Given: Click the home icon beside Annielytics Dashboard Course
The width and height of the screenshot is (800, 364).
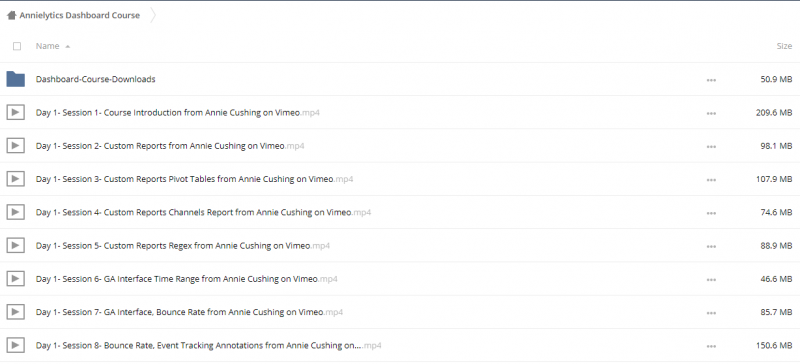Looking at the screenshot, I should 11,15.
